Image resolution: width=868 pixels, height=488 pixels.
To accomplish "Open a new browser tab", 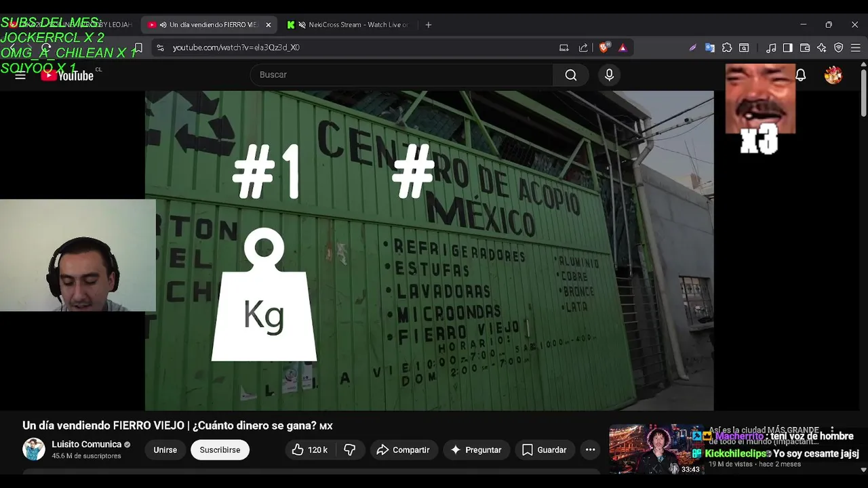I will point(428,24).
